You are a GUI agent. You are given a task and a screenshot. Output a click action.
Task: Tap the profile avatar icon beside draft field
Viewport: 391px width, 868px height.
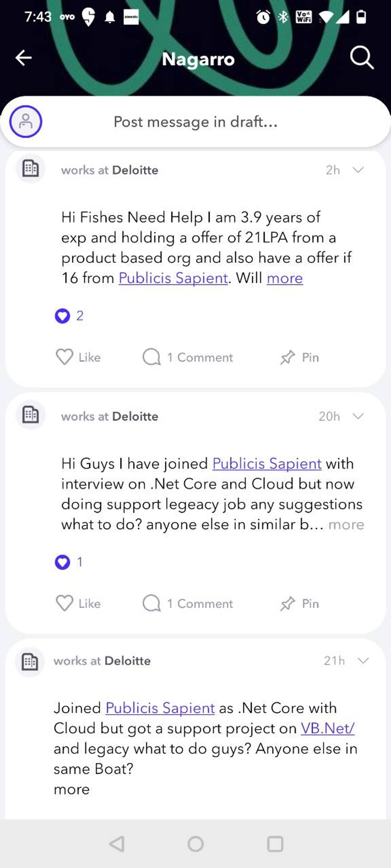pyautogui.click(x=26, y=122)
